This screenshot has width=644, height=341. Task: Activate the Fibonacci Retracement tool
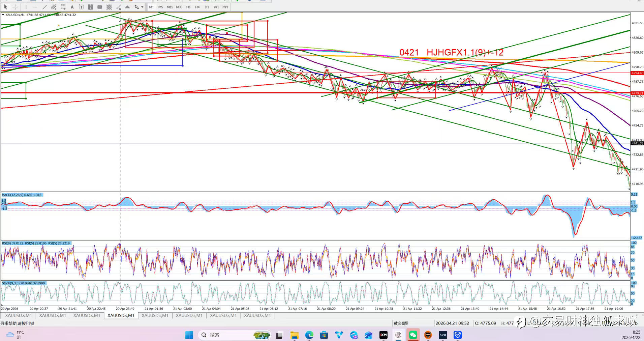coord(63,7)
